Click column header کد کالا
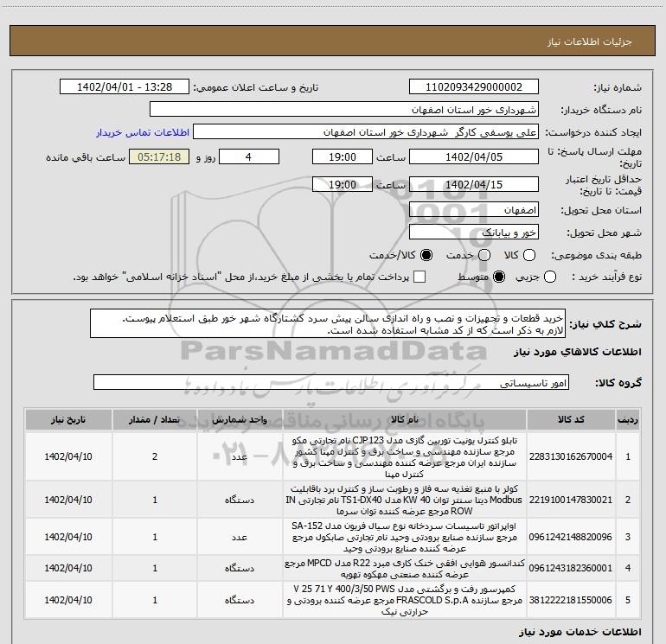The width and height of the screenshot is (666, 644). click(571, 419)
